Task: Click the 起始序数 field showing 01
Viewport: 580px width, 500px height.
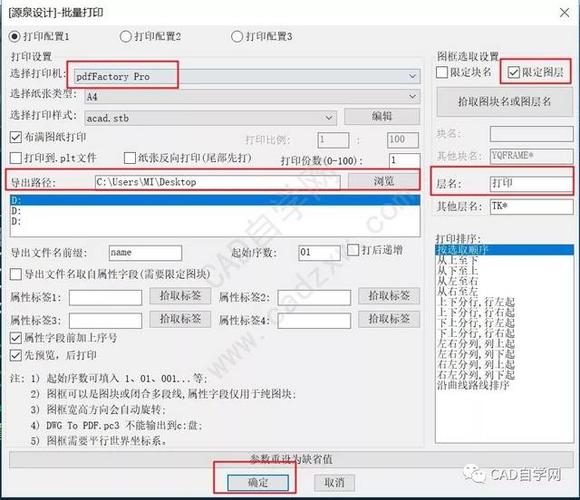Action: click(319, 253)
